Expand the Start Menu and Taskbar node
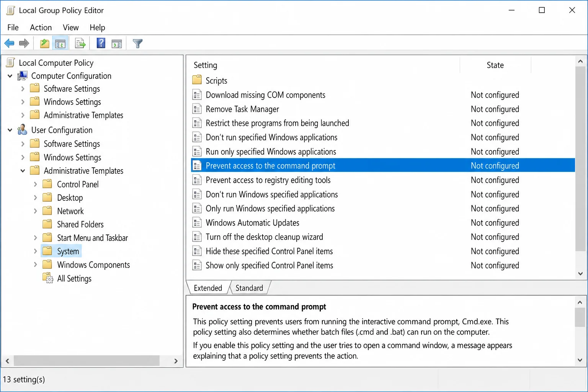The image size is (588, 392). 35,238
